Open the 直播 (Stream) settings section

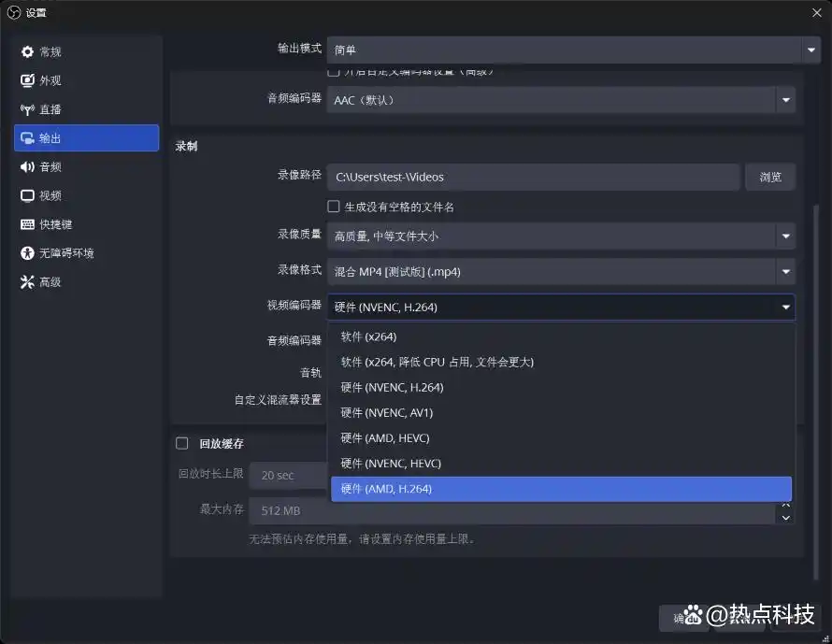pos(45,108)
